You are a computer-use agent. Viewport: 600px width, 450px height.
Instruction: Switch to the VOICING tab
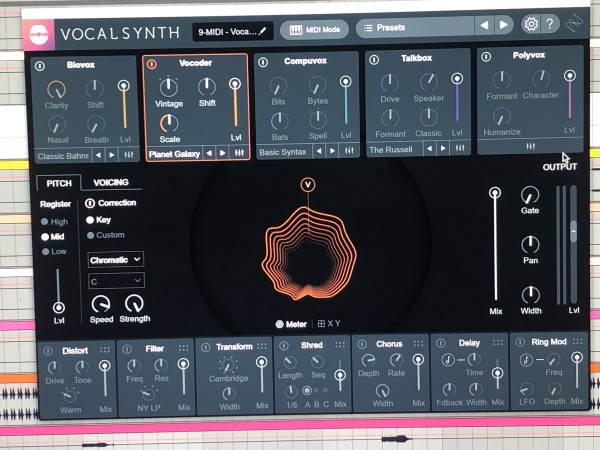[110, 183]
